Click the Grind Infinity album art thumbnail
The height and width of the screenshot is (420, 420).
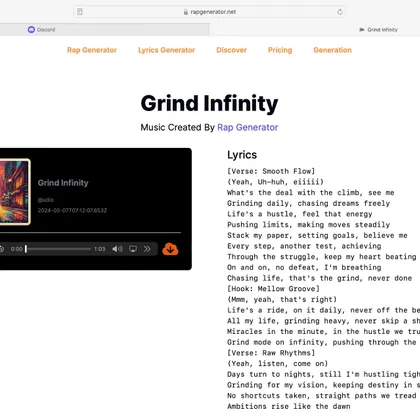[x=15, y=192]
